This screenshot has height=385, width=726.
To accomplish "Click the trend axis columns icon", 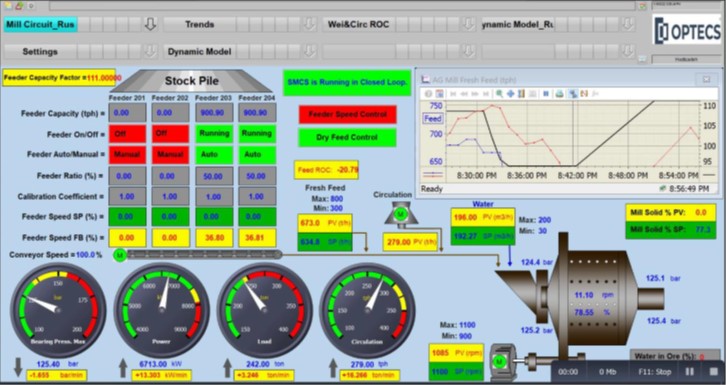I will (522, 93).
